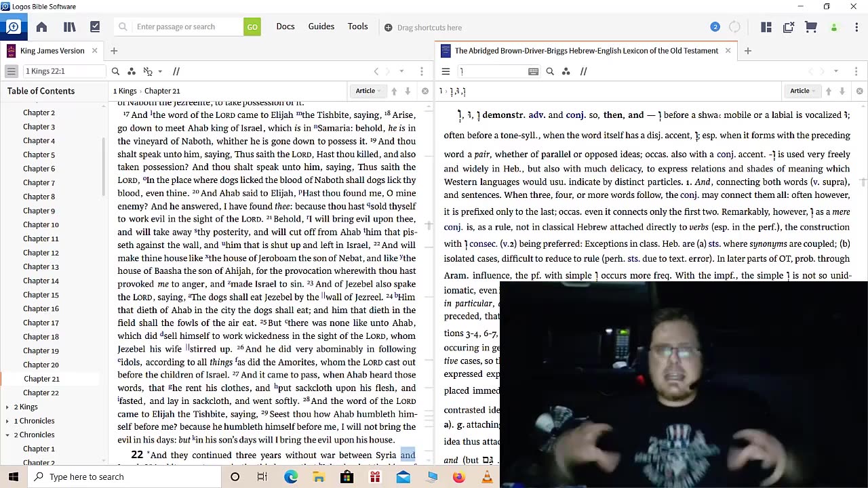Click the green GO button
Image resolution: width=868 pixels, height=488 pixels.
click(252, 27)
